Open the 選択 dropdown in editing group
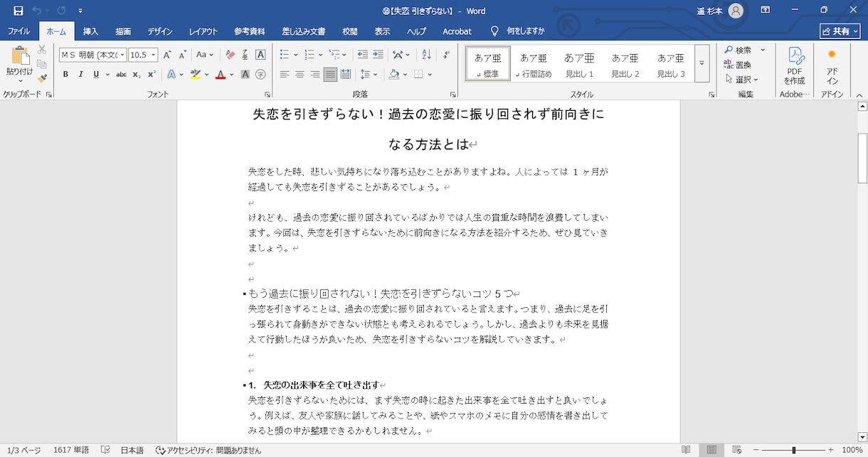This screenshot has height=457, width=868. [742, 79]
